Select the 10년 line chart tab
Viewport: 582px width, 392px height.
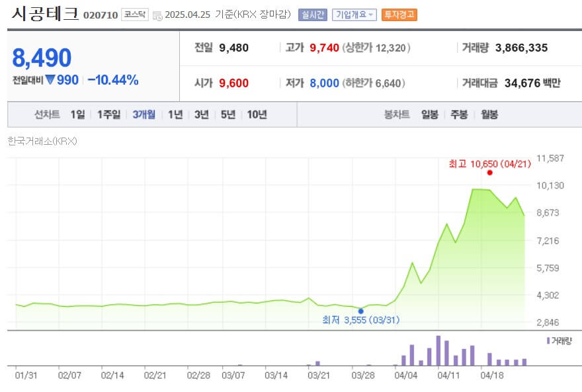tap(257, 114)
